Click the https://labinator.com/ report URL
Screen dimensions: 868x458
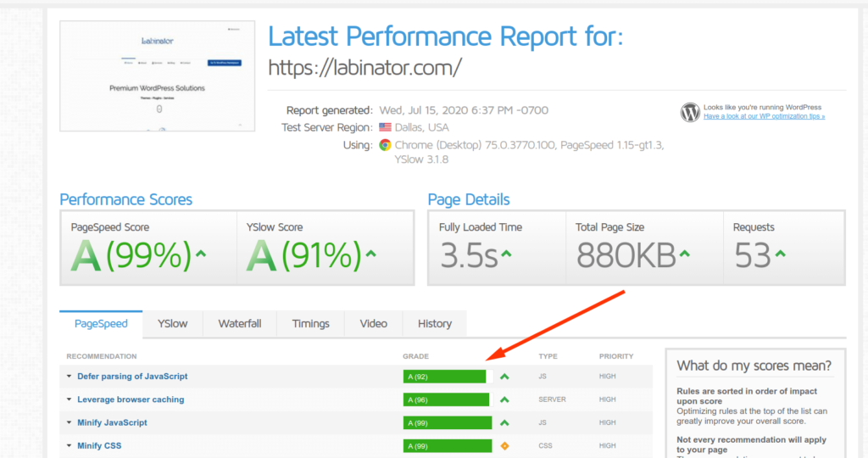pos(364,68)
